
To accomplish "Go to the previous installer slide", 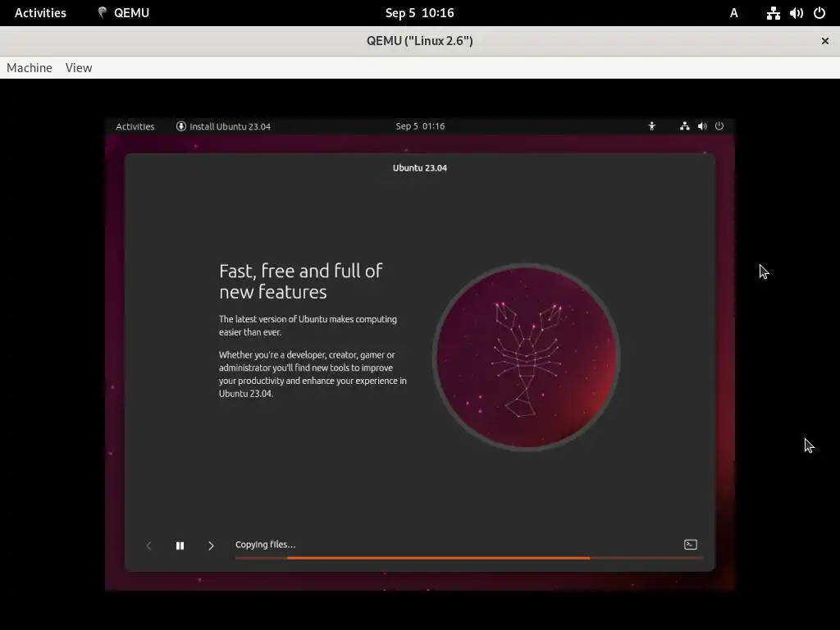I will [149, 546].
